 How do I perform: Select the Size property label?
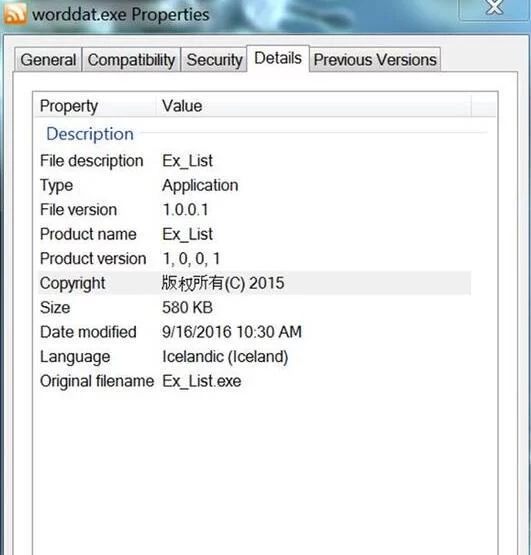tap(55, 307)
